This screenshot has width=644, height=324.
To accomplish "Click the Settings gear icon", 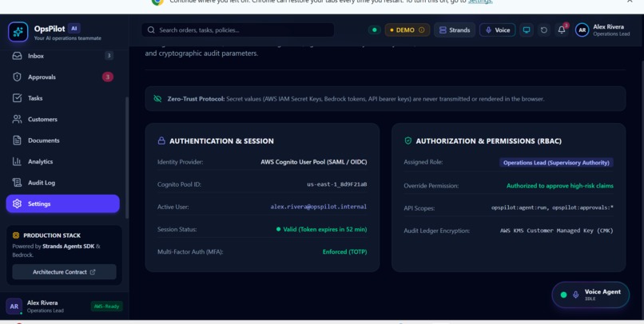I will pos(17,203).
